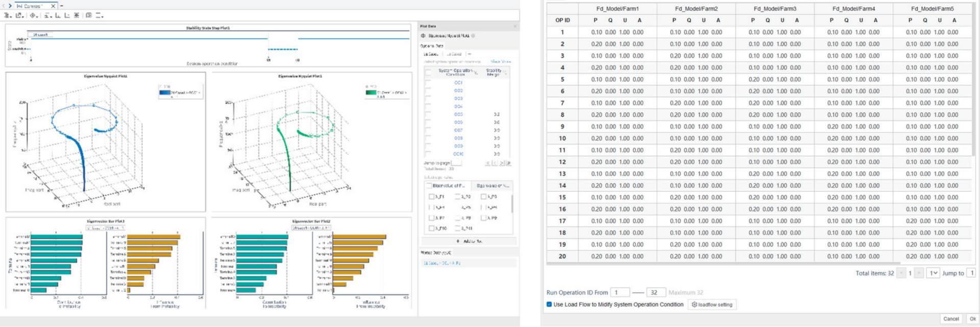Check the λ_P1 eigenvalue checkbox
This screenshot has height=327, width=980.
(431, 196)
